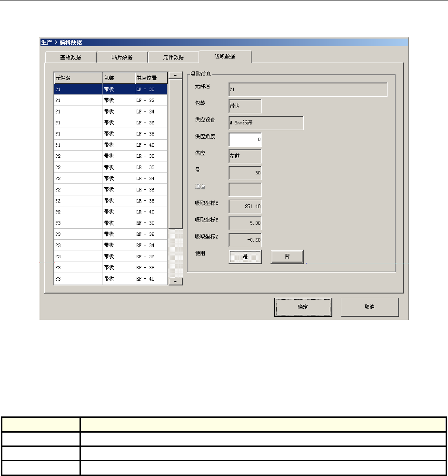The width and height of the screenshot is (448, 476).
Task: Click the 吸取数据 tab
Action: click(x=225, y=57)
